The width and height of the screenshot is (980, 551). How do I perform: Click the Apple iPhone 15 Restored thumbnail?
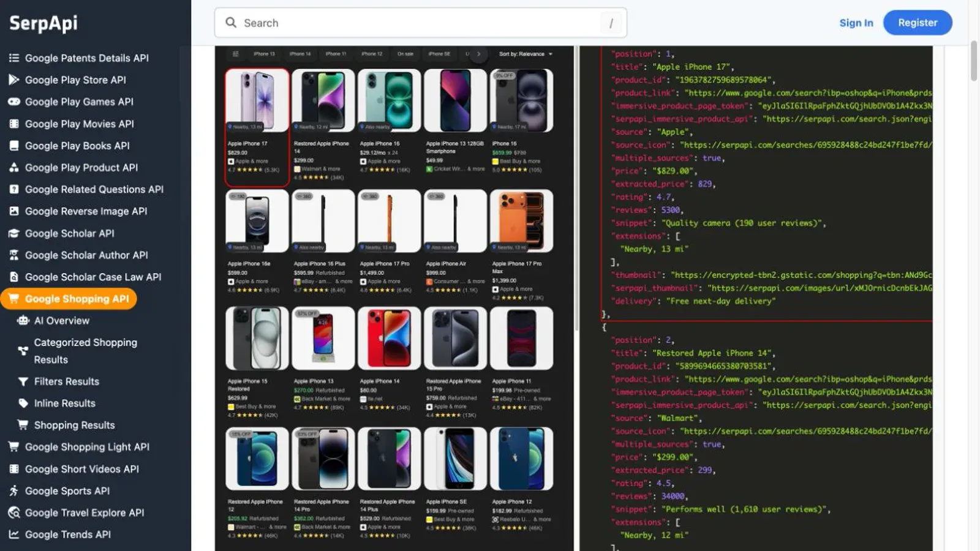click(x=257, y=339)
